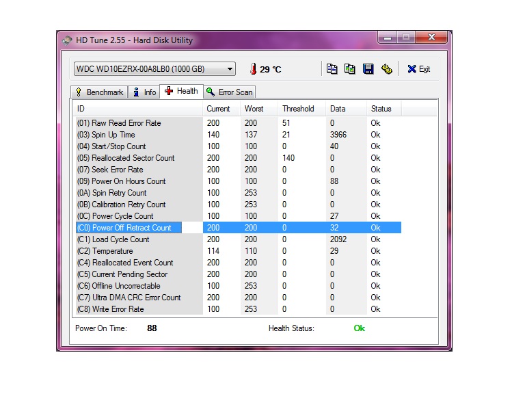Select the (01) Raw Read Error Rate row
Viewport: 525px width, 420px height.
239,123
